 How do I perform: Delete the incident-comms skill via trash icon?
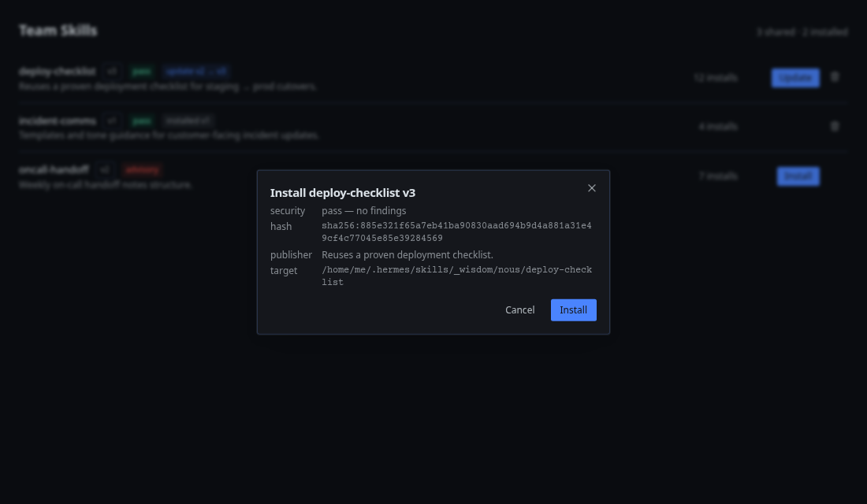click(x=835, y=127)
